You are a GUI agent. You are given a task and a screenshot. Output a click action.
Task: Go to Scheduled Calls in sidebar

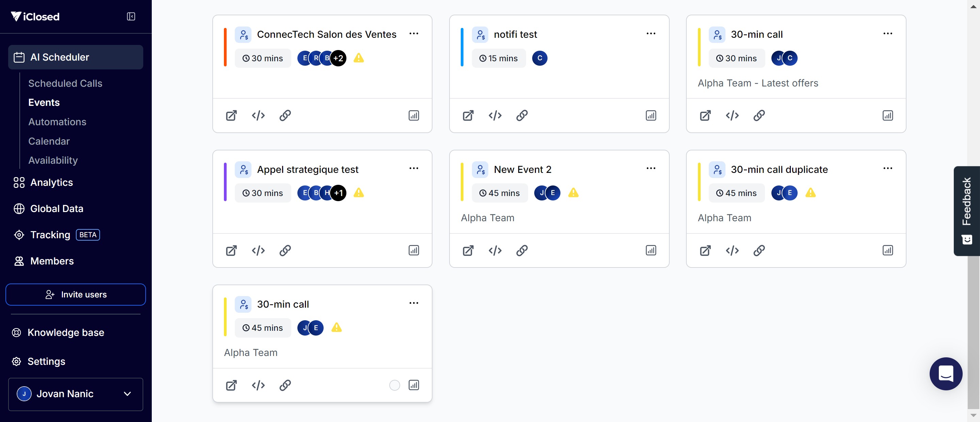[x=65, y=83]
